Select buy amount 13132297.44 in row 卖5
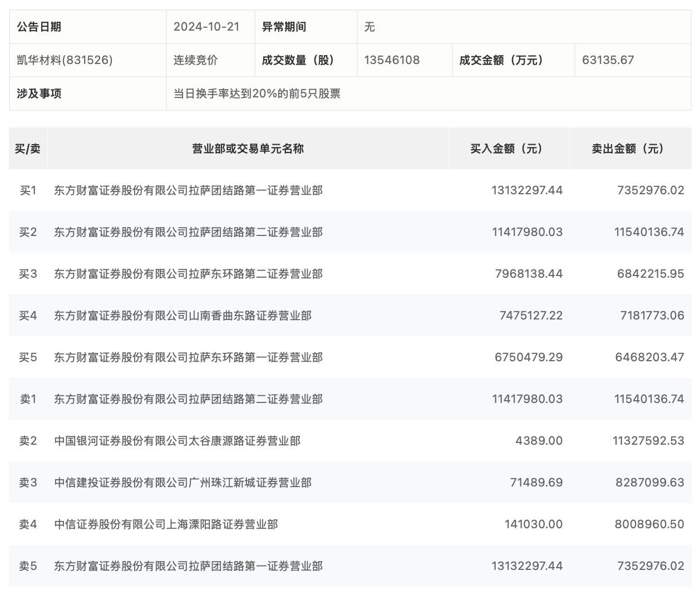This screenshot has height=600, width=700. (x=527, y=566)
